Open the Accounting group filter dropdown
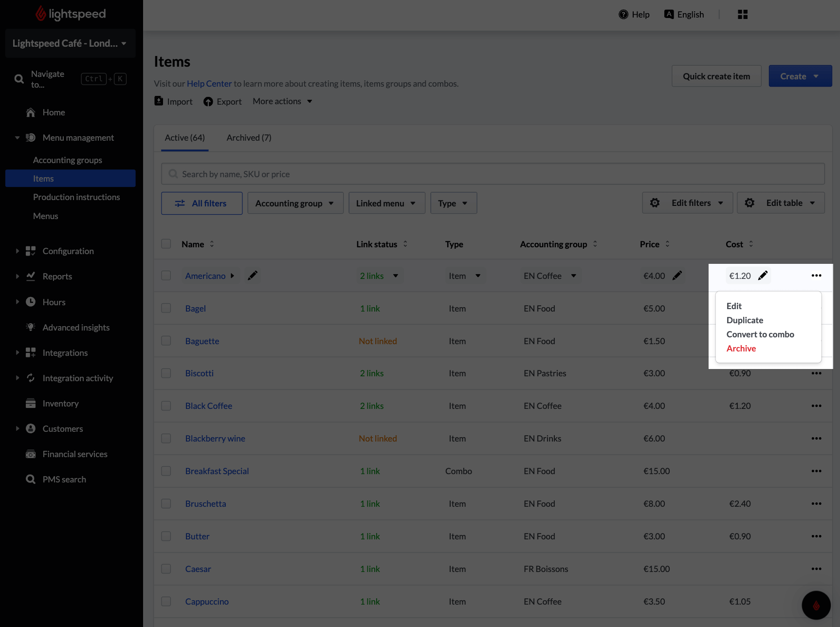This screenshot has width=840, height=627. point(295,203)
